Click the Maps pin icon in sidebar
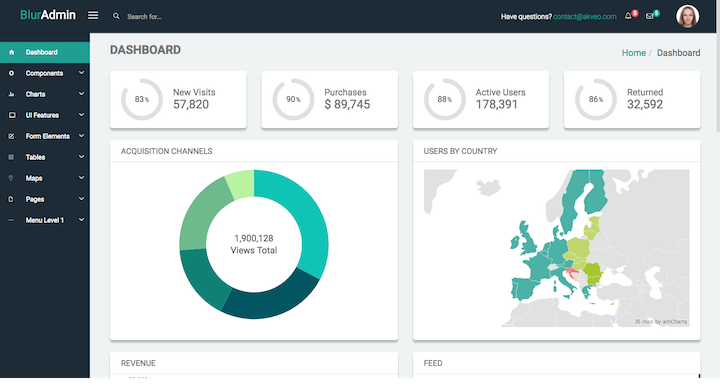Image resolution: width=720 pixels, height=389 pixels. [x=11, y=178]
